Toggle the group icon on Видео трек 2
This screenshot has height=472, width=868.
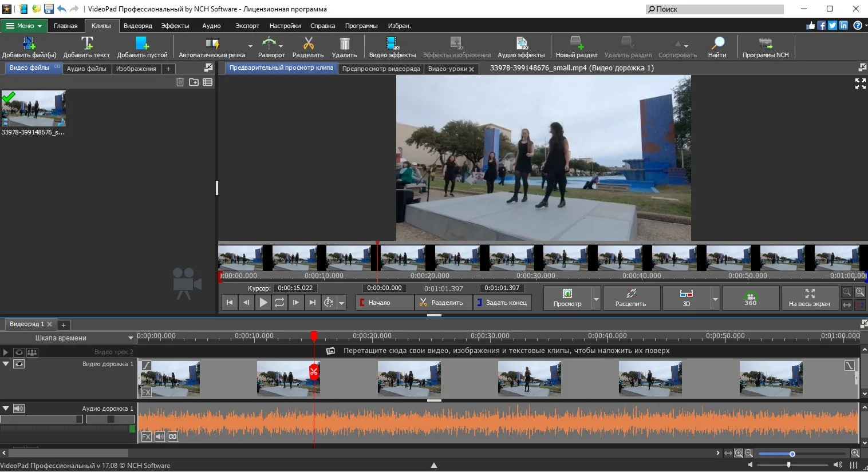click(x=32, y=352)
